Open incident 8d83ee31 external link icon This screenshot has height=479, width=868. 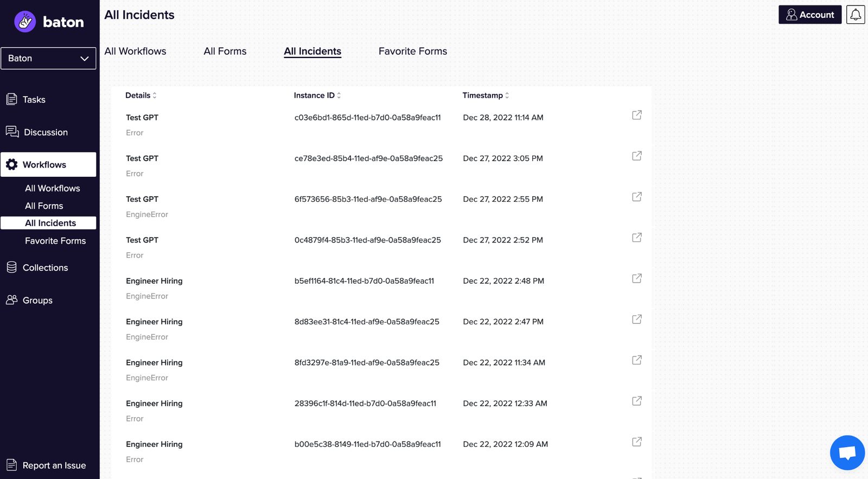click(637, 319)
